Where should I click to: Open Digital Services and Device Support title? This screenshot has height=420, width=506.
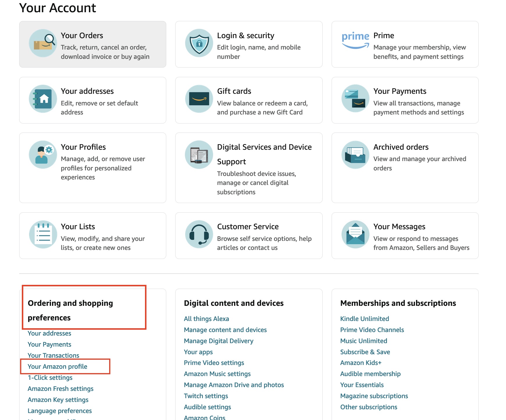(264, 154)
